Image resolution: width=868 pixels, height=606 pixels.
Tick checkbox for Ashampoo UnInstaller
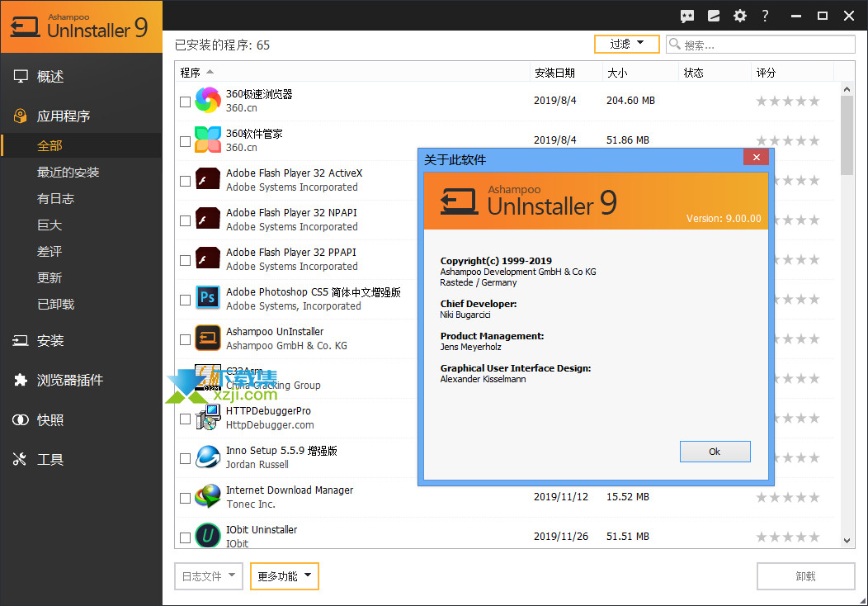(186, 339)
